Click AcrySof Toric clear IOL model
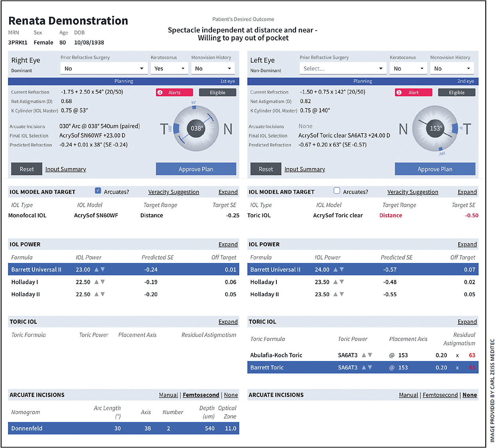The height and width of the screenshot is (448, 495). tap(338, 215)
